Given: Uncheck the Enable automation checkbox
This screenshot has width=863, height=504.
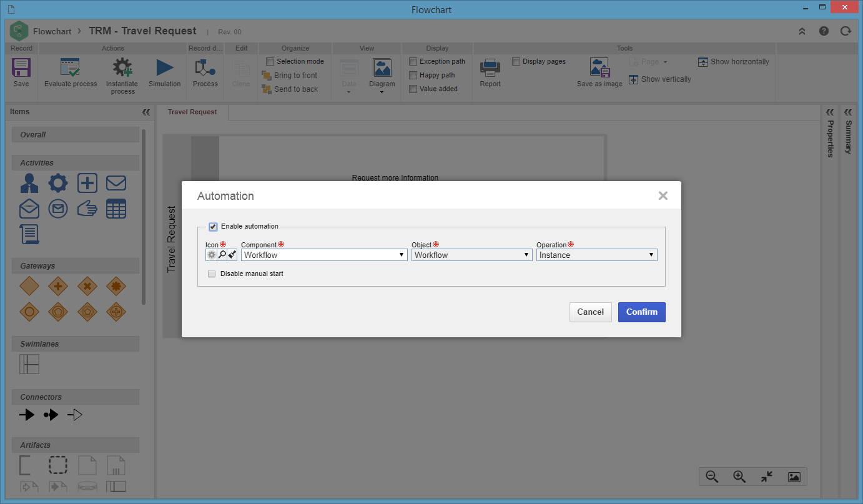Looking at the screenshot, I should coord(213,227).
